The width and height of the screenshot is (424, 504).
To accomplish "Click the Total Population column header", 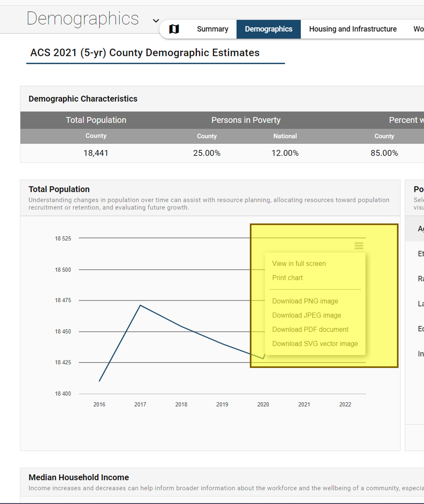I will coord(96,120).
